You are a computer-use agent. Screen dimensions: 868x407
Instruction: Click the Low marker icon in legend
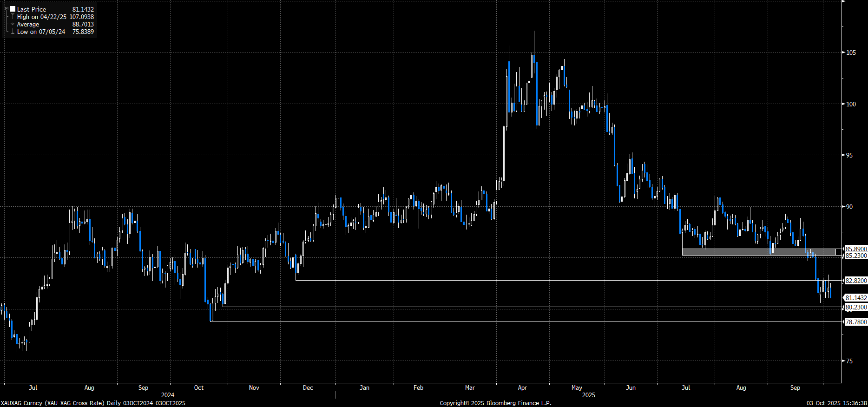[x=13, y=32]
